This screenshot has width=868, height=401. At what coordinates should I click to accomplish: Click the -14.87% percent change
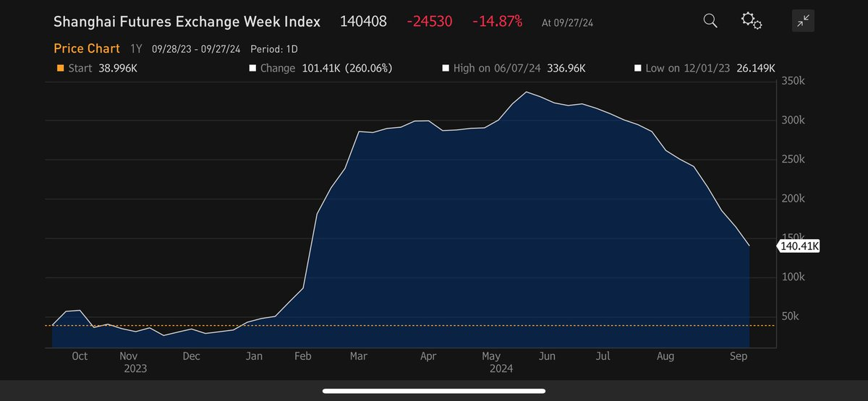click(497, 22)
